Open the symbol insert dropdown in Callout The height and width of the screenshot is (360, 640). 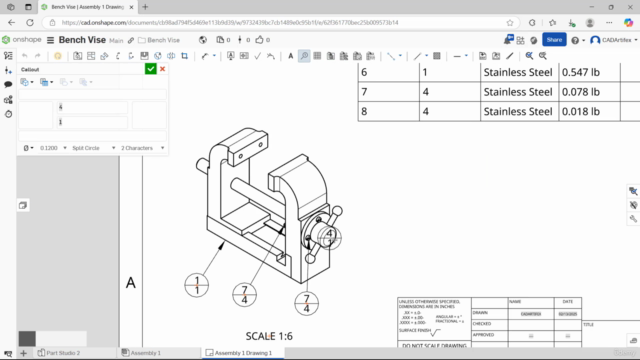coord(28,148)
